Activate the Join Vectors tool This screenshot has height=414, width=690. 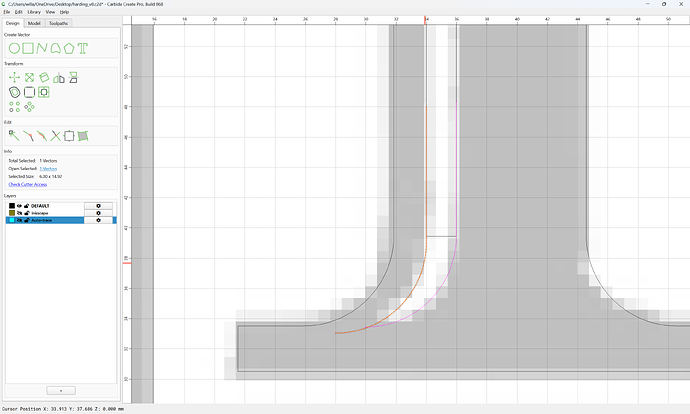point(42,136)
